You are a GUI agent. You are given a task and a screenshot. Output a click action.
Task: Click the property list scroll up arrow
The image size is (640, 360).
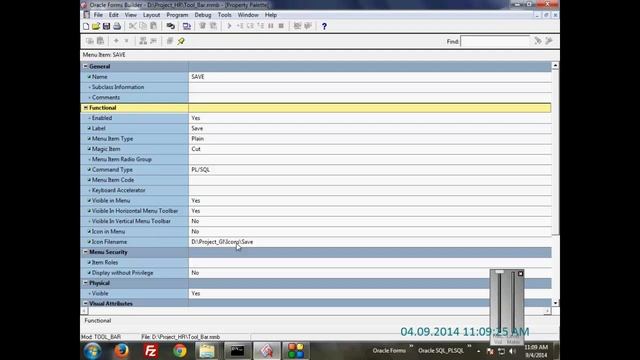(x=555, y=66)
